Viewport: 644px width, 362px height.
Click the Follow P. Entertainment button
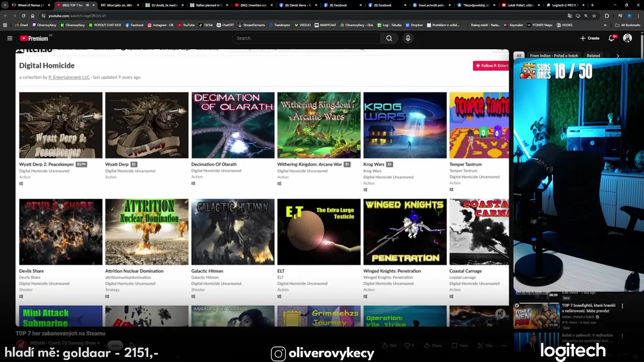pos(491,65)
